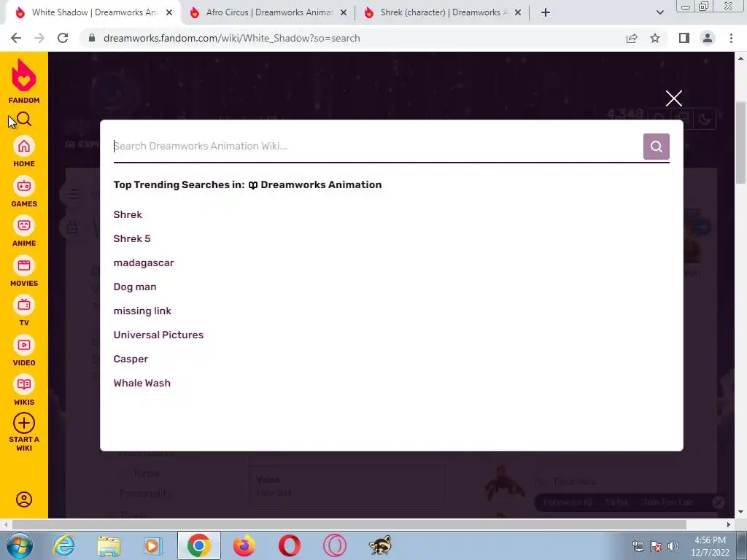Select trending search Shrek
747x560 pixels.
[128, 214]
